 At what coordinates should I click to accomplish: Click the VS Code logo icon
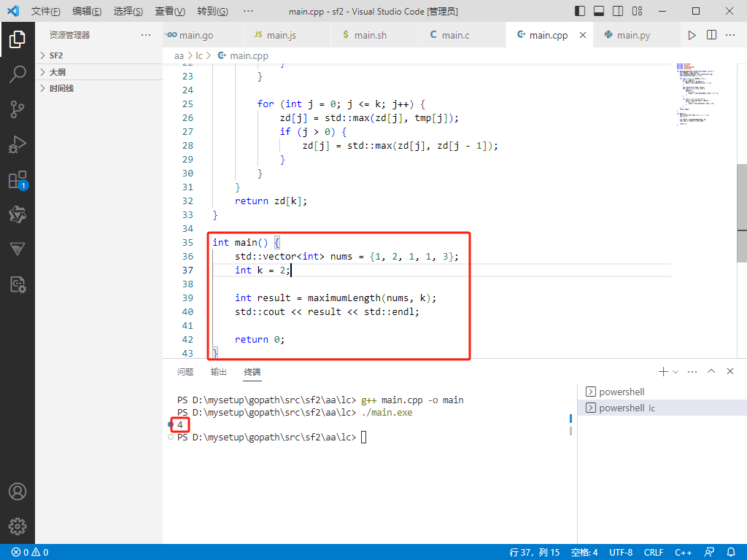click(x=13, y=11)
